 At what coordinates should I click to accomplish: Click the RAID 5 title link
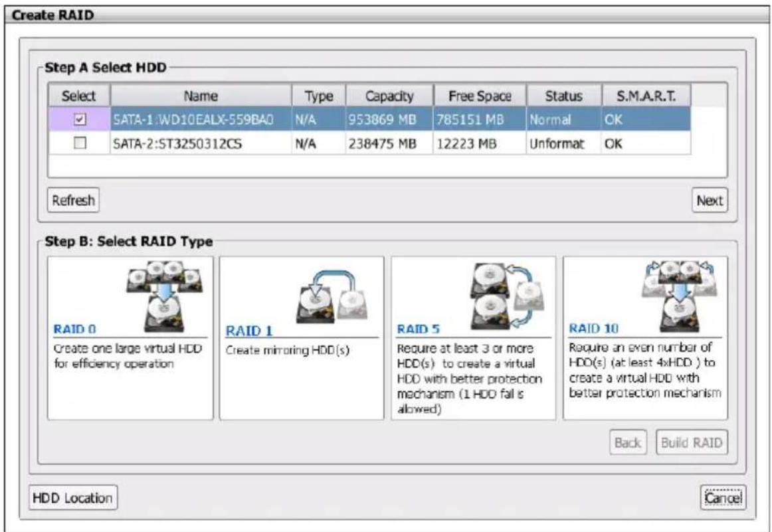[418, 329]
